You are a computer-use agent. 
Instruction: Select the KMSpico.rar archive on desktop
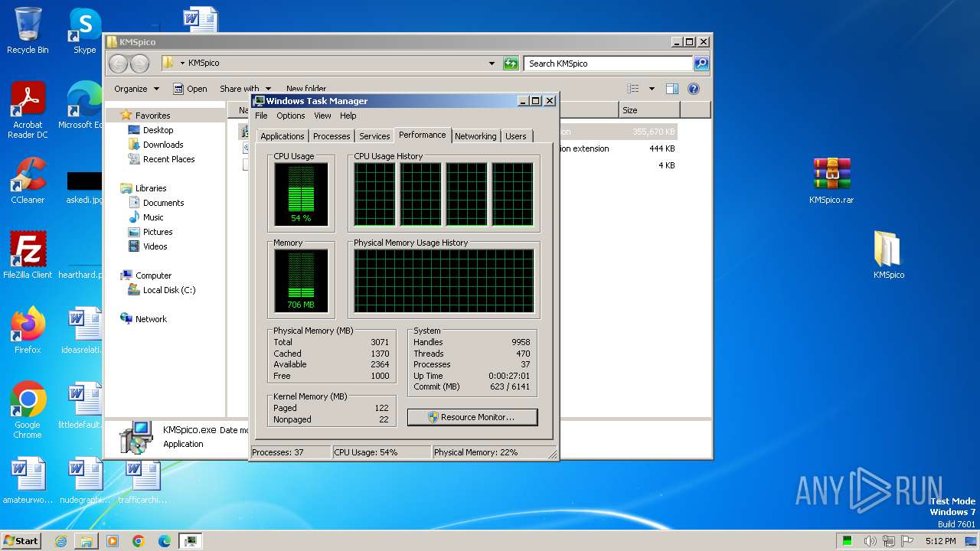tap(831, 181)
